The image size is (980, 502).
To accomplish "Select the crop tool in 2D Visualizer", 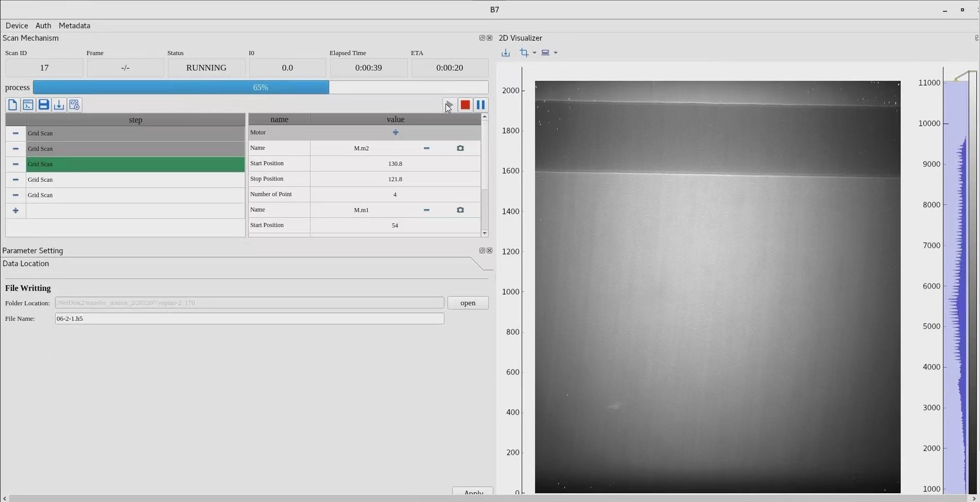I will point(524,53).
